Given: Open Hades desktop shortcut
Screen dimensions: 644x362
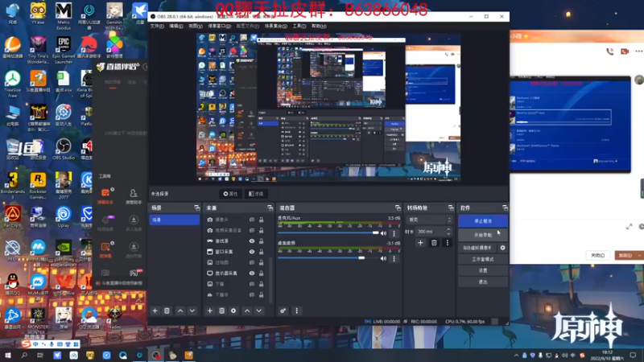Looking at the screenshot, I should tap(114, 318).
